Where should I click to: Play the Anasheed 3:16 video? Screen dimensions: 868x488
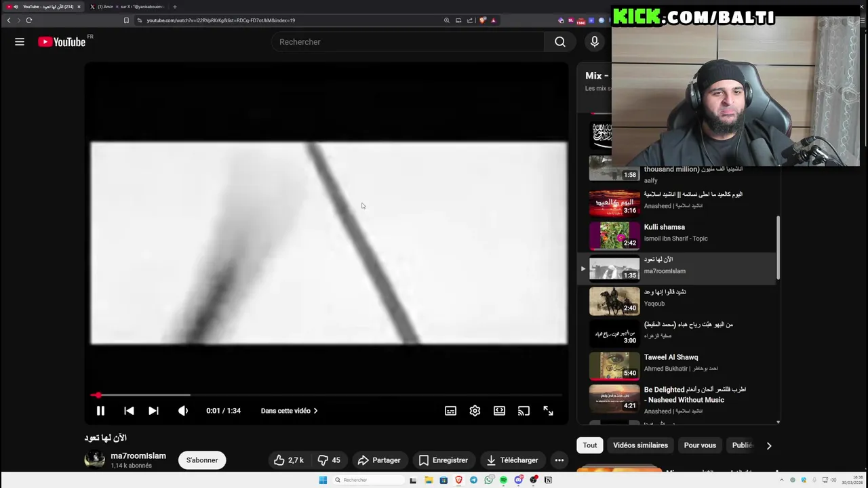[678, 203]
